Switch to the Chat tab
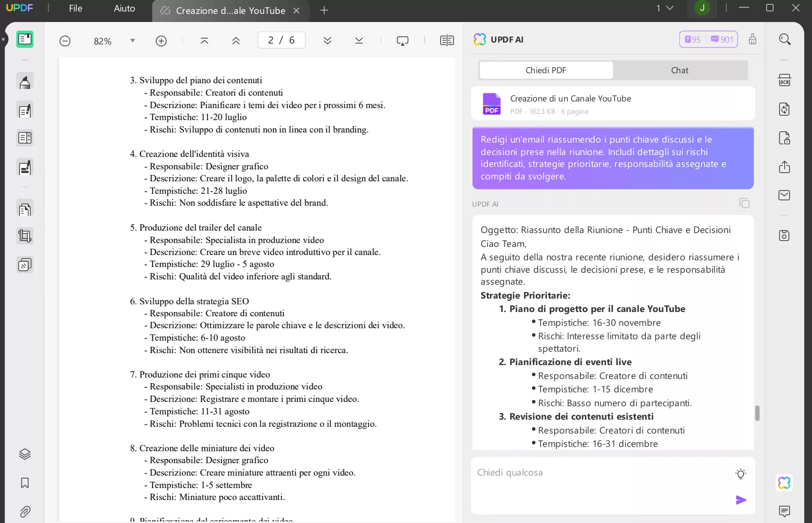 679,70
